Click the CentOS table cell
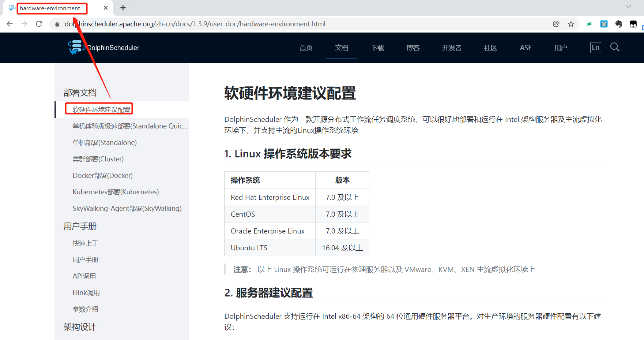 point(270,214)
